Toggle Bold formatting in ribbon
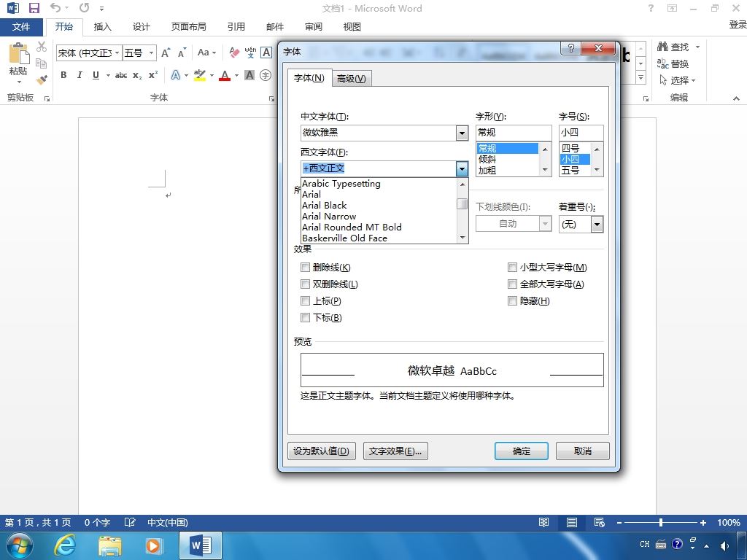 tap(63, 75)
